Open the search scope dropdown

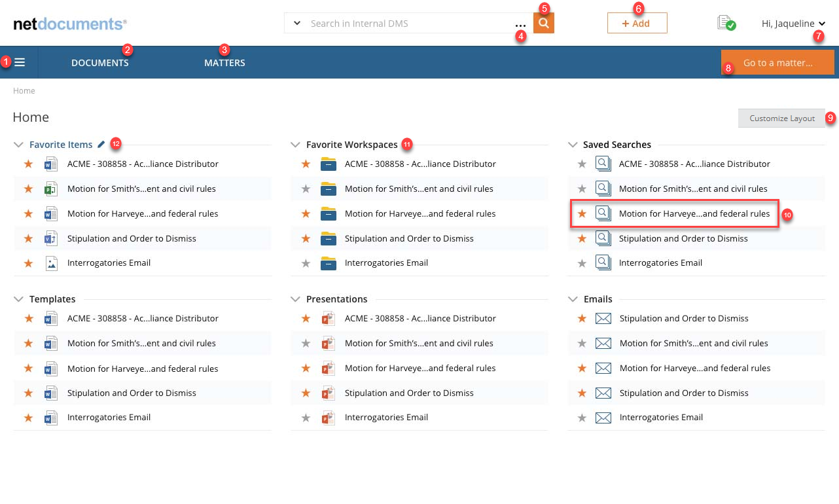click(296, 23)
